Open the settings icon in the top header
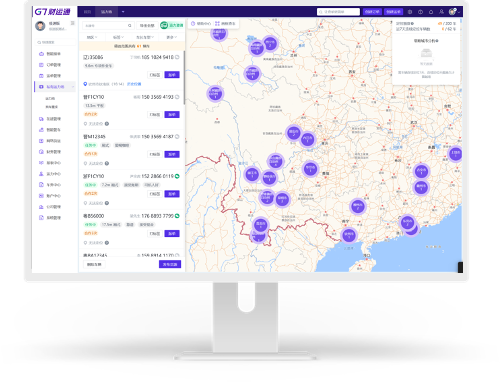This screenshot has height=382, width=500. [410, 12]
